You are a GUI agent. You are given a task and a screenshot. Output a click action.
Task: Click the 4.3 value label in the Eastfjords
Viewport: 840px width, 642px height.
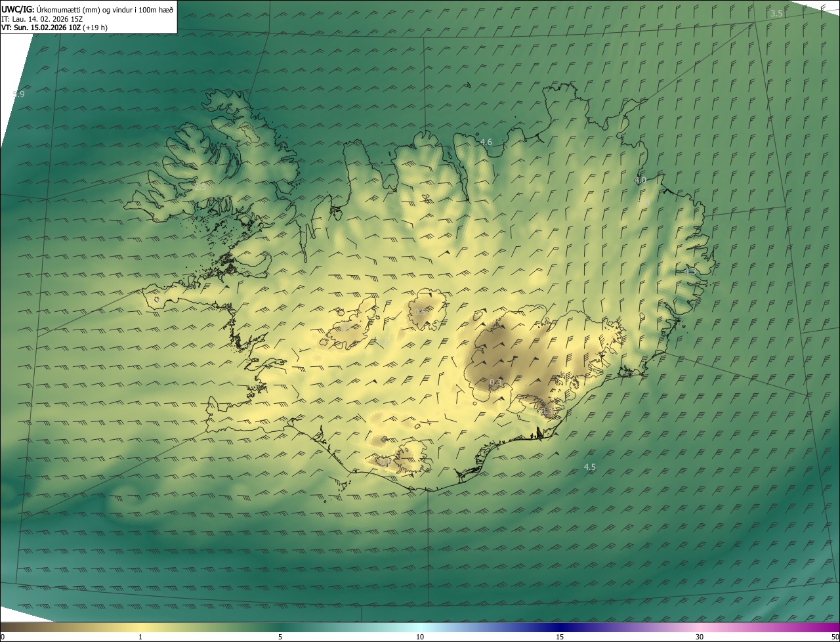tap(690, 271)
